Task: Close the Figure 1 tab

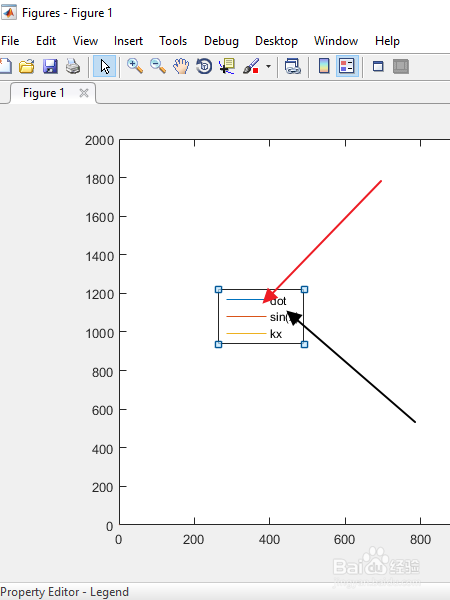Action: (x=84, y=93)
